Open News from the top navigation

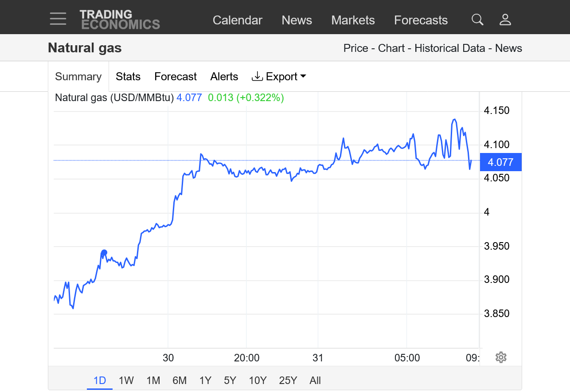coord(297,20)
